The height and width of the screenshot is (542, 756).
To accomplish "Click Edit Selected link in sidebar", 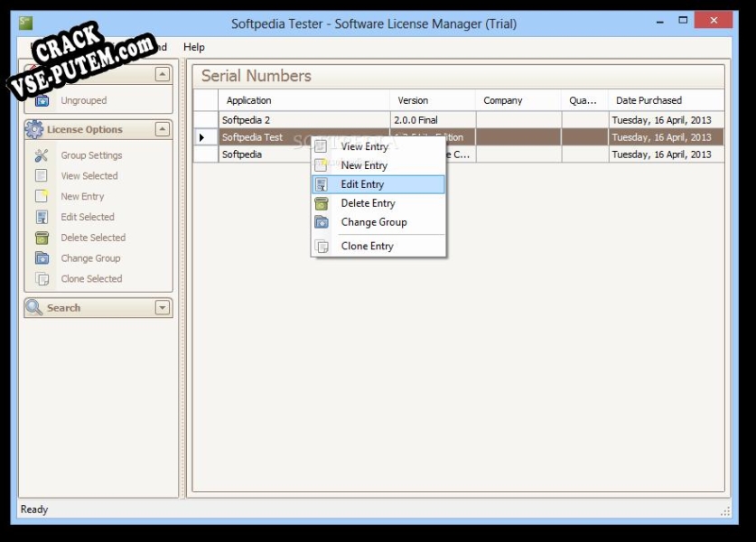I will click(88, 217).
